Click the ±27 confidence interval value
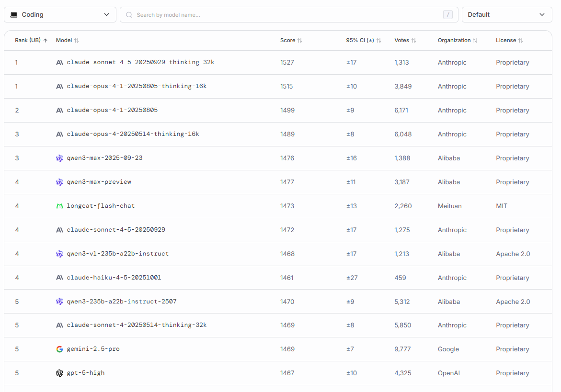Viewport: 561px width, 392px height. tap(352, 278)
